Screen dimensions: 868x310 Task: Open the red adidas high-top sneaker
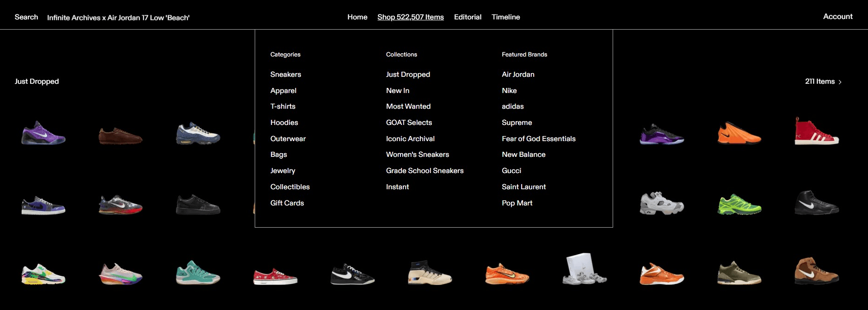(x=816, y=132)
